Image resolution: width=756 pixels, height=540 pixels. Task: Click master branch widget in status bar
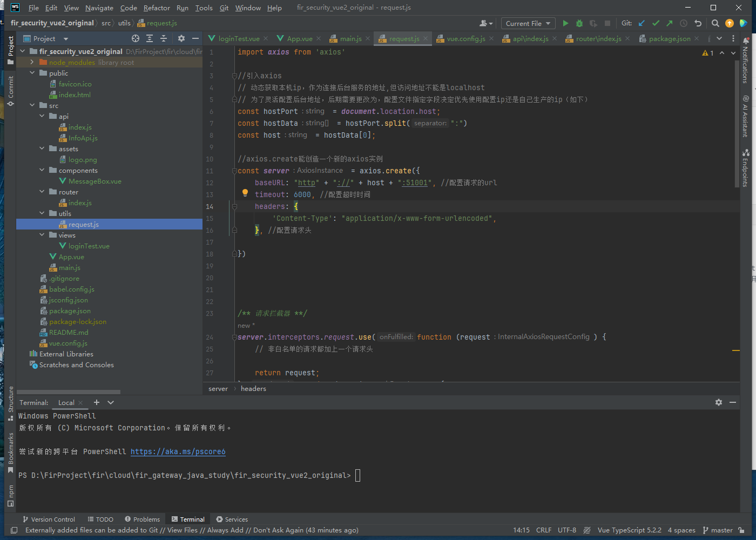coord(718,530)
